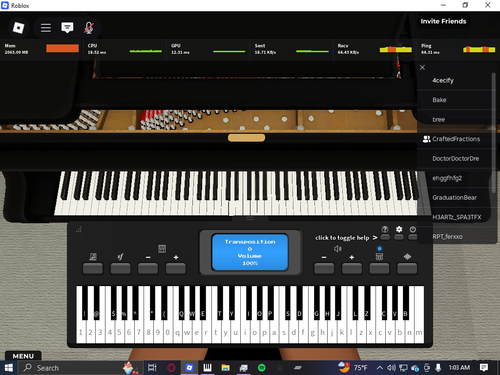Viewport: 500px width, 375px height.
Task: Expand hidden system tray icons
Action: [380, 368]
